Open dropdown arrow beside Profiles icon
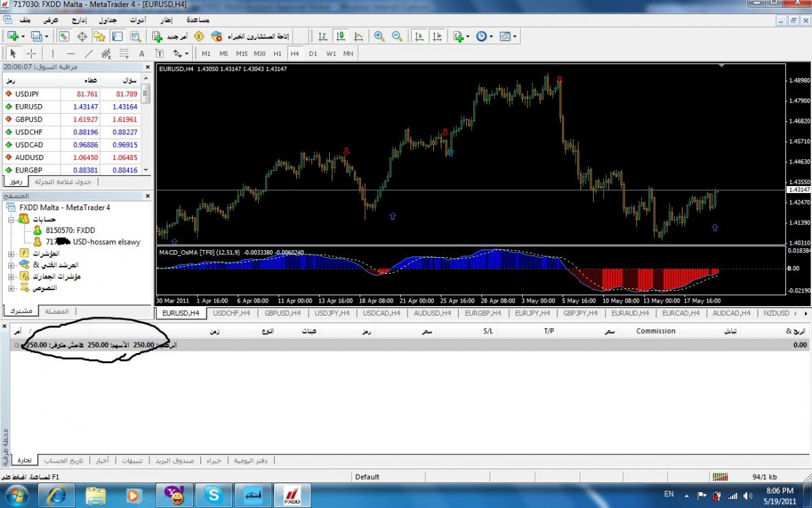Screen dimensions: 812x508 pos(46,37)
